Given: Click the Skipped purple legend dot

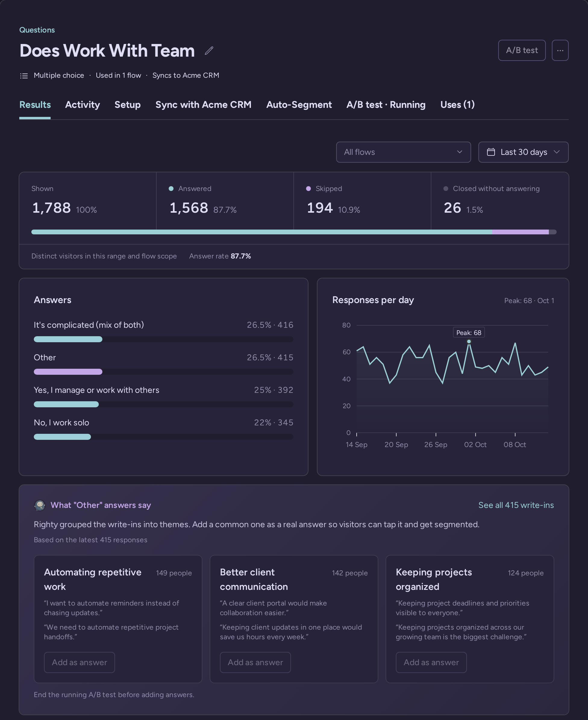Looking at the screenshot, I should [x=308, y=189].
